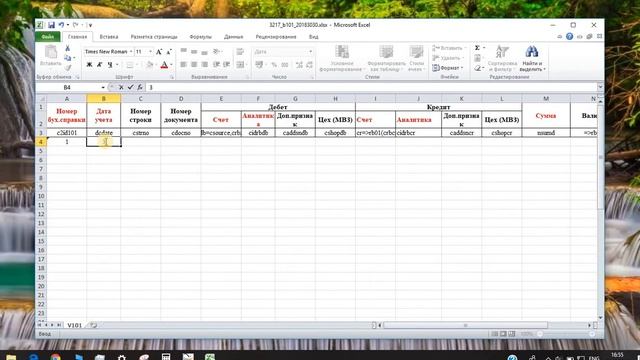This screenshot has width=640, height=360.
Task: Toggle bold (Ж) formatting
Action: pos(89,64)
